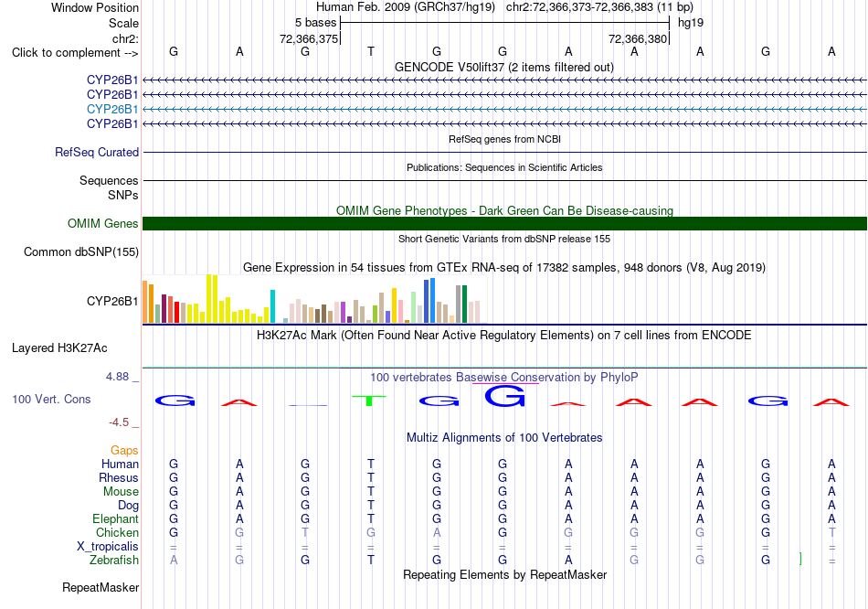
Task: Click the Dog species label
Action: pos(128,506)
